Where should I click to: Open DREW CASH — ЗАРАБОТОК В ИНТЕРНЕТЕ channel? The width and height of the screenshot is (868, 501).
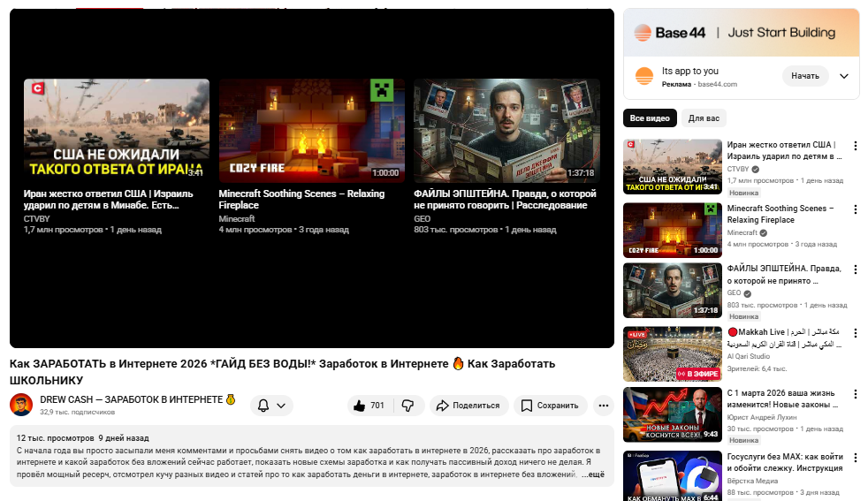pos(138,399)
